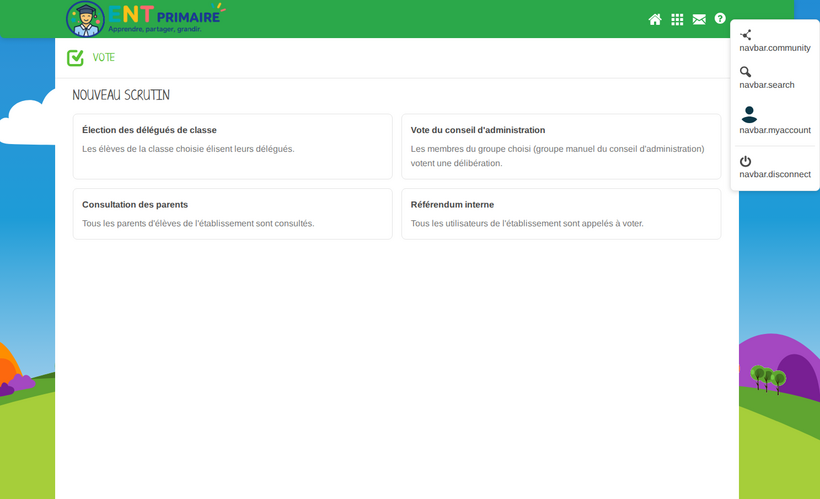Click the community share icon
This screenshot has height=499, width=820.
(x=746, y=35)
